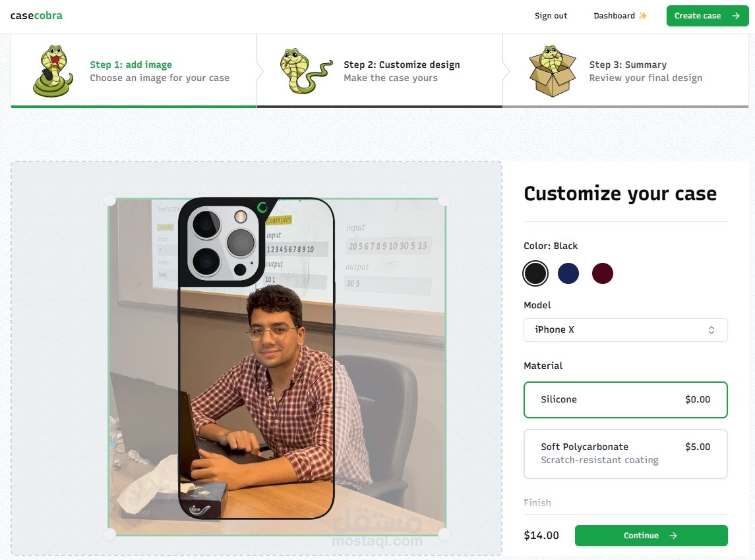This screenshot has width=755, height=560.
Task: Open the iPhone X model dropdown
Action: (x=626, y=330)
